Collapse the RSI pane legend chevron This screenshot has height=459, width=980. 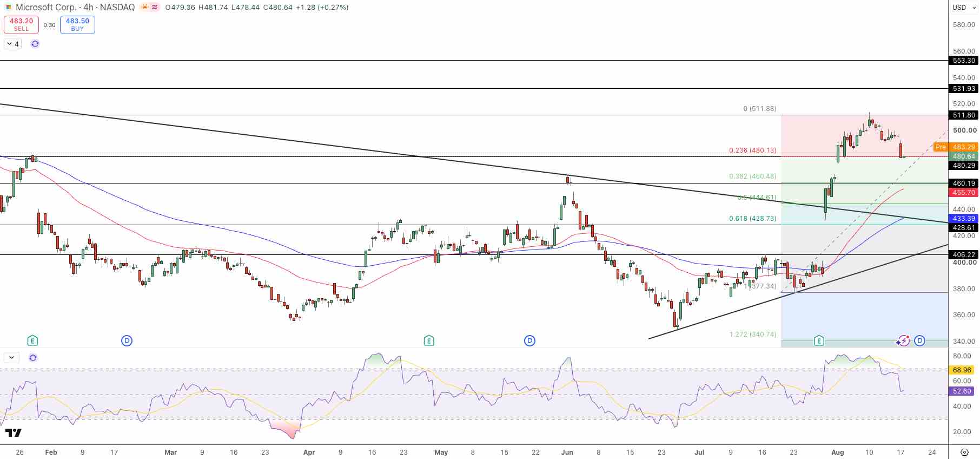[11, 358]
